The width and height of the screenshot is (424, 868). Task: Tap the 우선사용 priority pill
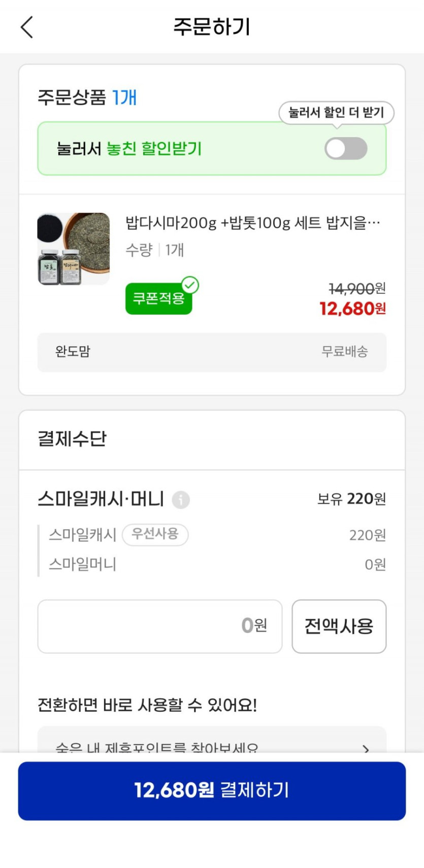[x=155, y=534]
